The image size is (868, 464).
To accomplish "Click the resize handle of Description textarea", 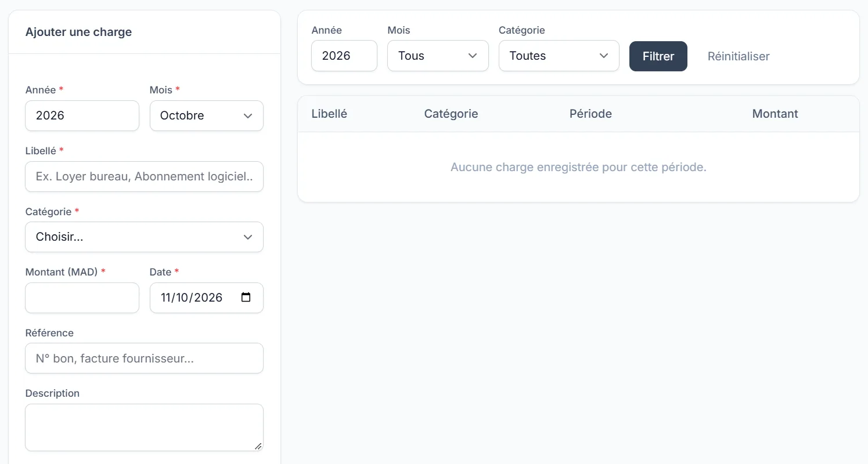I will (x=258, y=446).
